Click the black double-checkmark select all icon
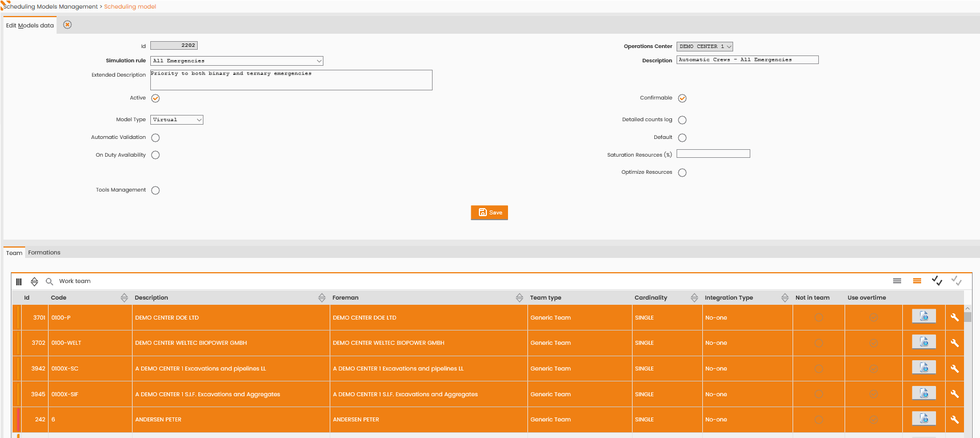The height and width of the screenshot is (438, 980). pyautogui.click(x=937, y=281)
